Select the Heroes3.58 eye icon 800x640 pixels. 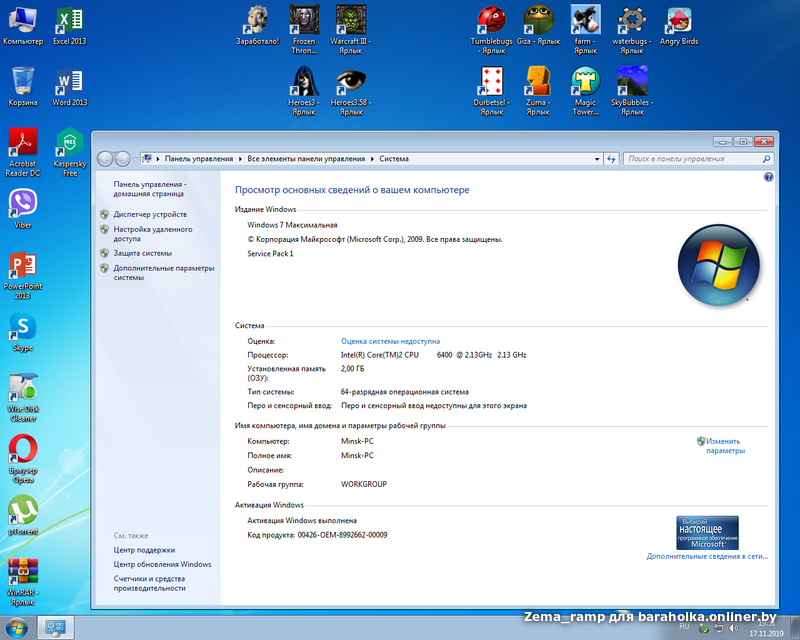coord(351,91)
